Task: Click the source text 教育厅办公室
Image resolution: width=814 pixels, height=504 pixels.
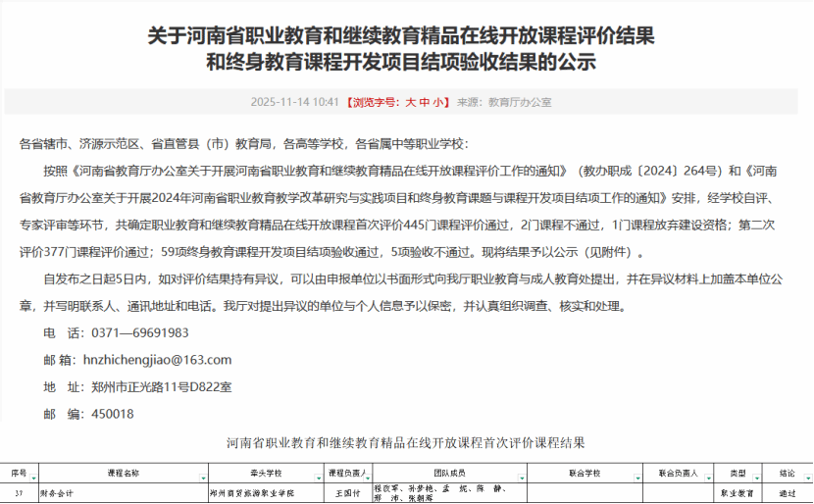Action: (520, 102)
